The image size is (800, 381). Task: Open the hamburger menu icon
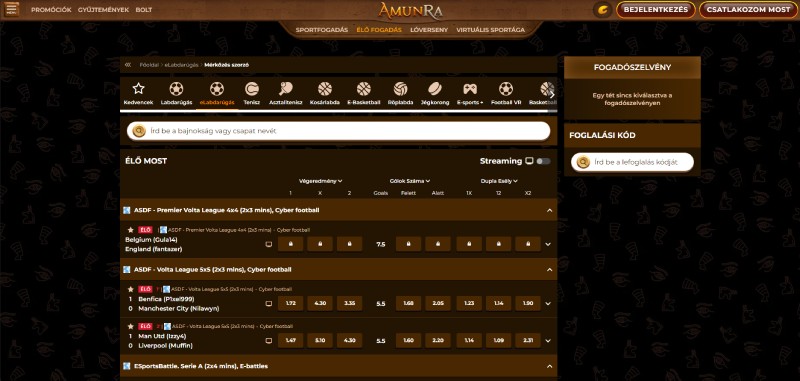click(12, 9)
